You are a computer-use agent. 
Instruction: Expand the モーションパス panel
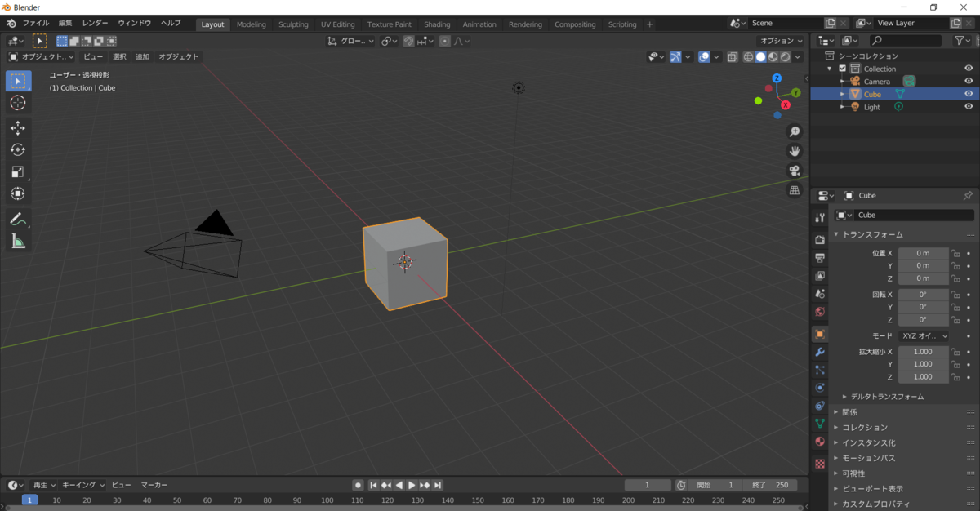pyautogui.click(x=869, y=458)
